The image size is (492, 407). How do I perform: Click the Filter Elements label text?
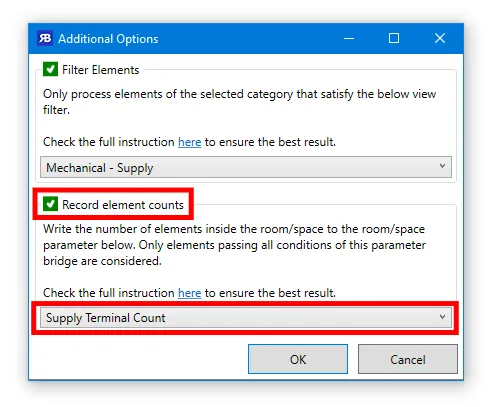tap(101, 70)
